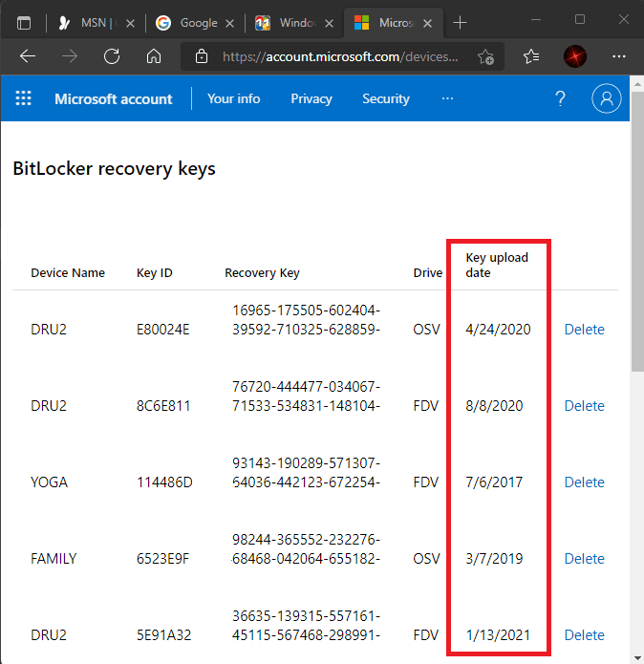Delete the key with ID E80024E

pyautogui.click(x=585, y=330)
